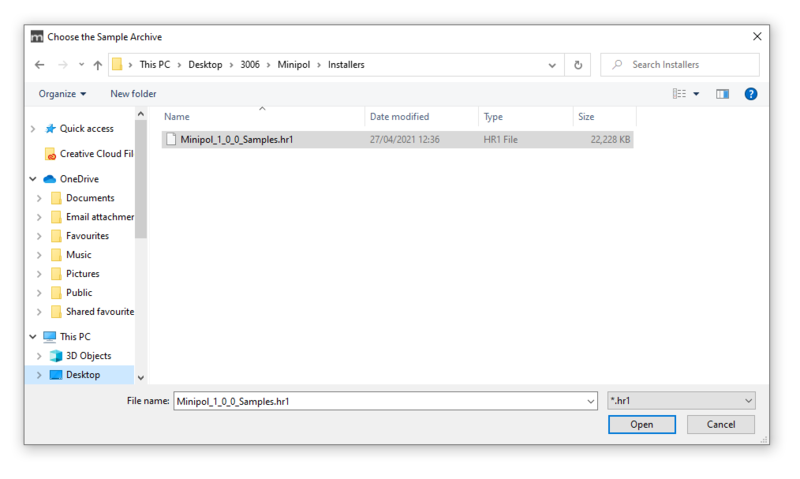Change the view layout icon

679,94
